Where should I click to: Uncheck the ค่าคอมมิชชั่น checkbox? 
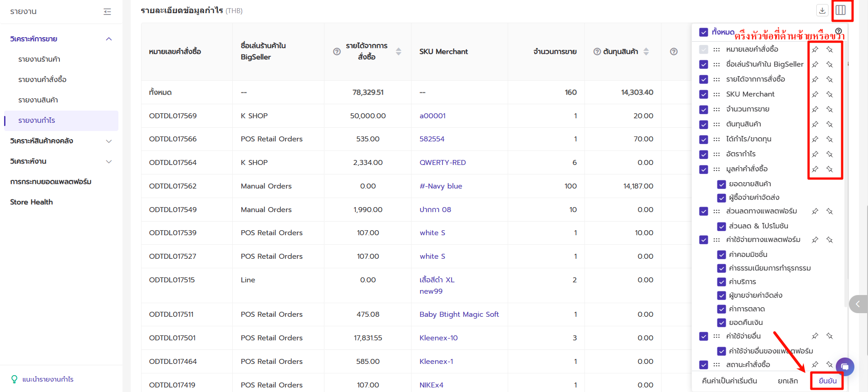click(721, 255)
